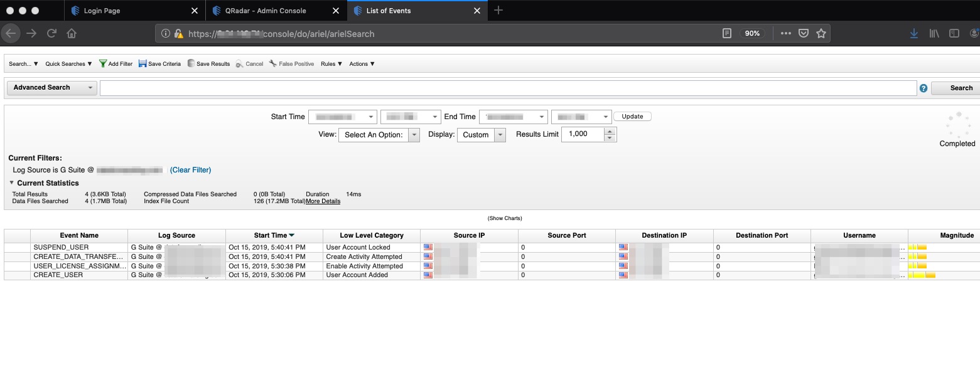The height and width of the screenshot is (390, 980).
Task: Open the Rules dropdown menu
Action: click(x=331, y=64)
